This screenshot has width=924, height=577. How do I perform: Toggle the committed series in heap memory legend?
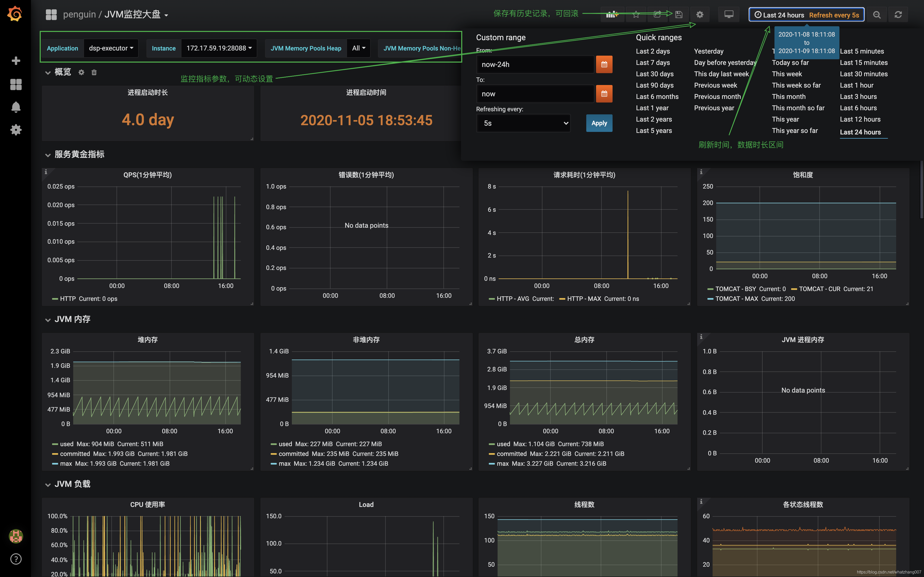click(x=75, y=454)
